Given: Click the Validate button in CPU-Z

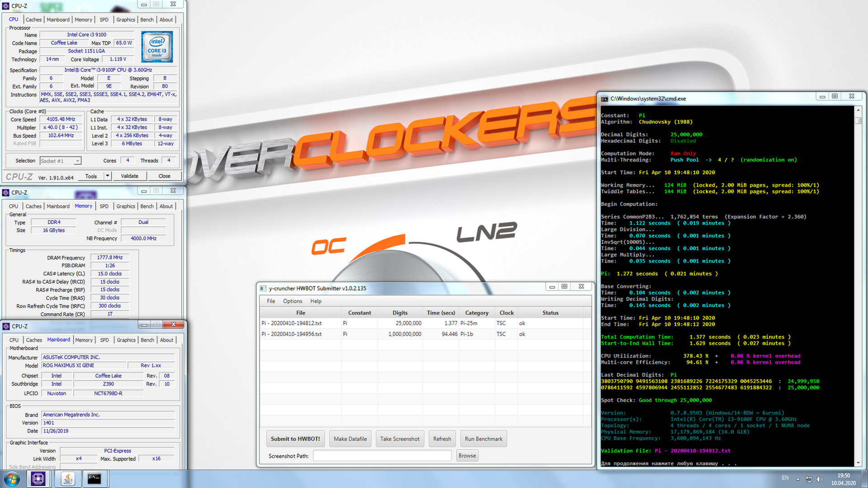Looking at the screenshot, I should [x=130, y=176].
